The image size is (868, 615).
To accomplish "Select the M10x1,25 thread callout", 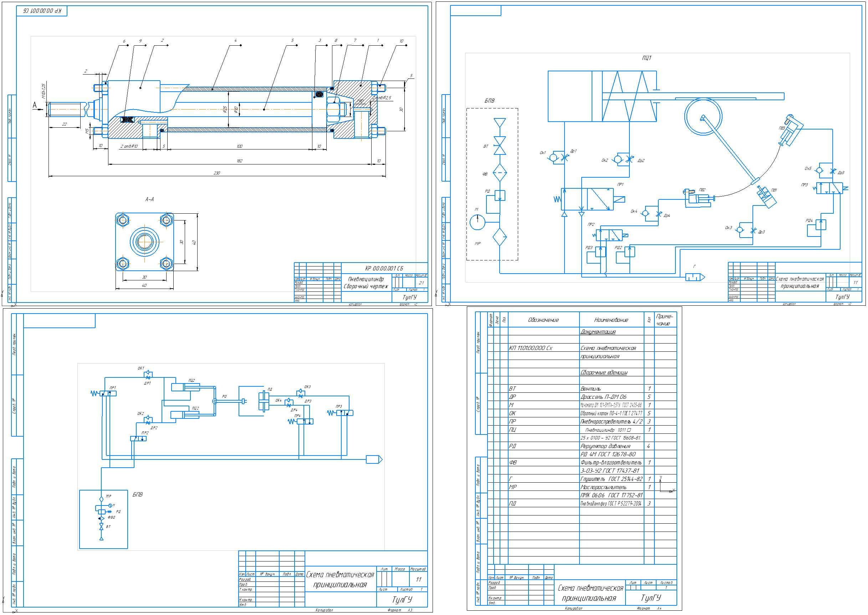I will [x=44, y=91].
